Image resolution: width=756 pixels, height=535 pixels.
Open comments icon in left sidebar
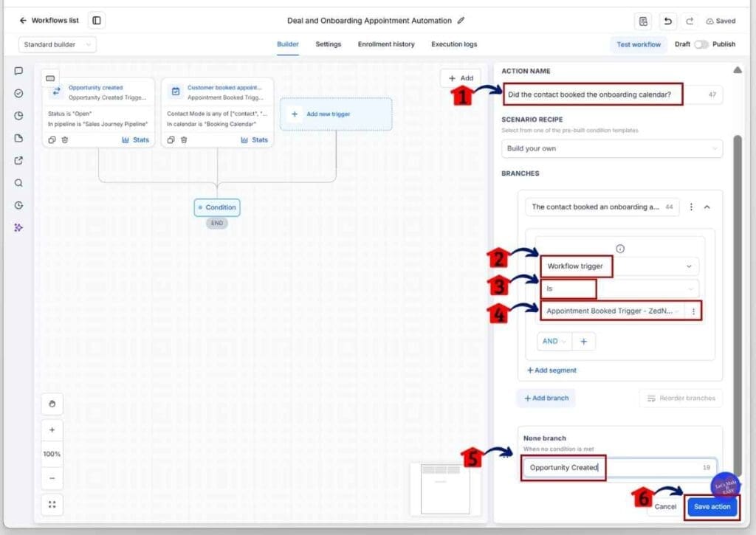[18, 71]
